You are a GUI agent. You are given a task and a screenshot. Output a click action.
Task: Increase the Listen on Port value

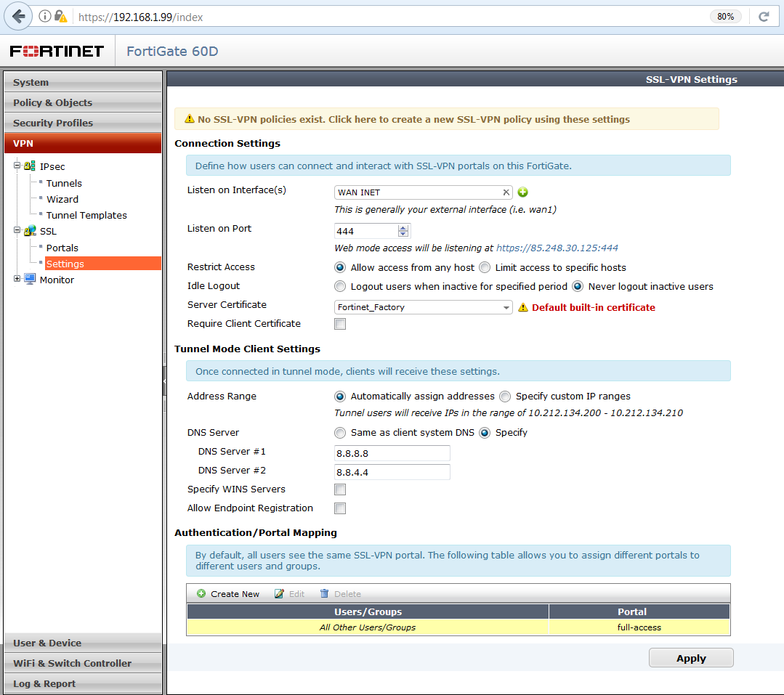pyautogui.click(x=403, y=228)
